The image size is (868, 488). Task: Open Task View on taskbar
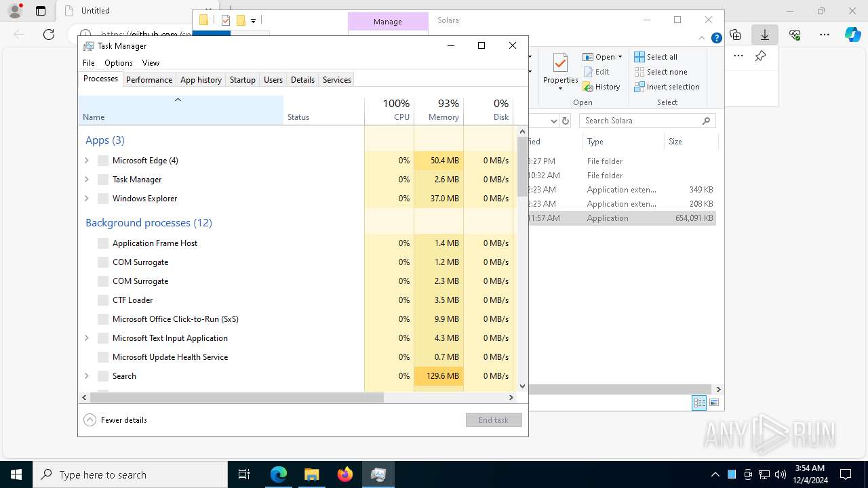point(244,474)
